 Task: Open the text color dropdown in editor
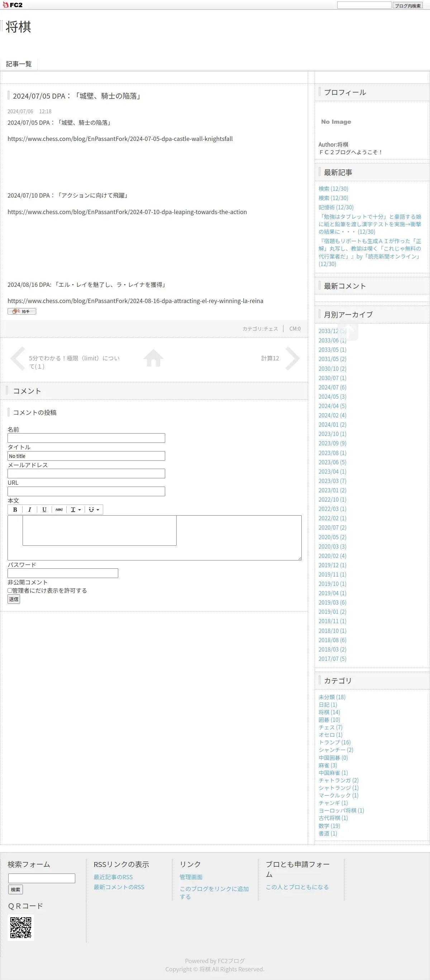coord(76,510)
